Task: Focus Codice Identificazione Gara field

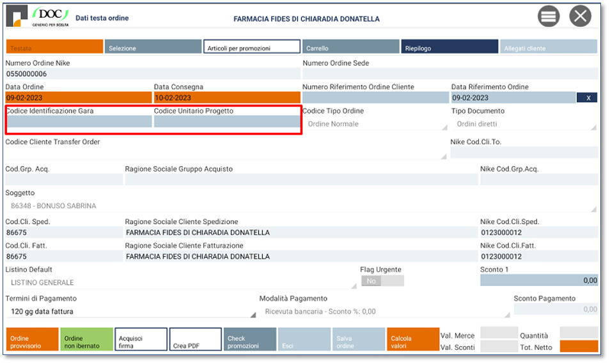Action: (x=79, y=121)
